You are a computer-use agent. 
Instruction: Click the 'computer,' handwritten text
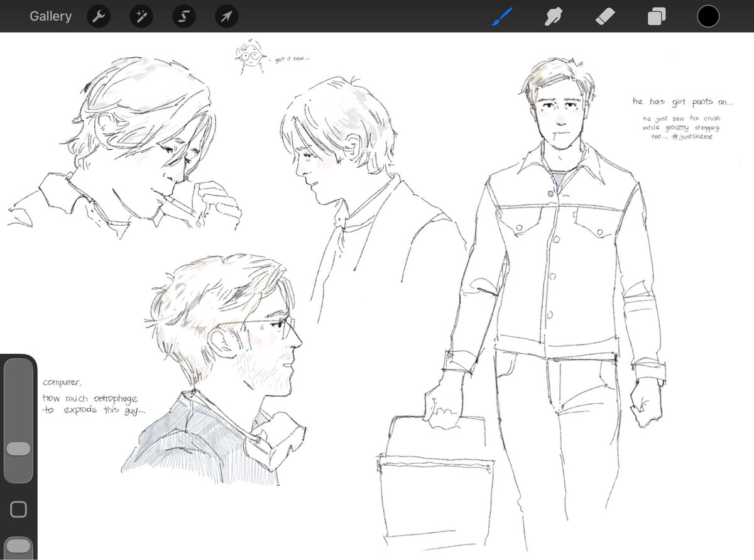pyautogui.click(x=63, y=383)
